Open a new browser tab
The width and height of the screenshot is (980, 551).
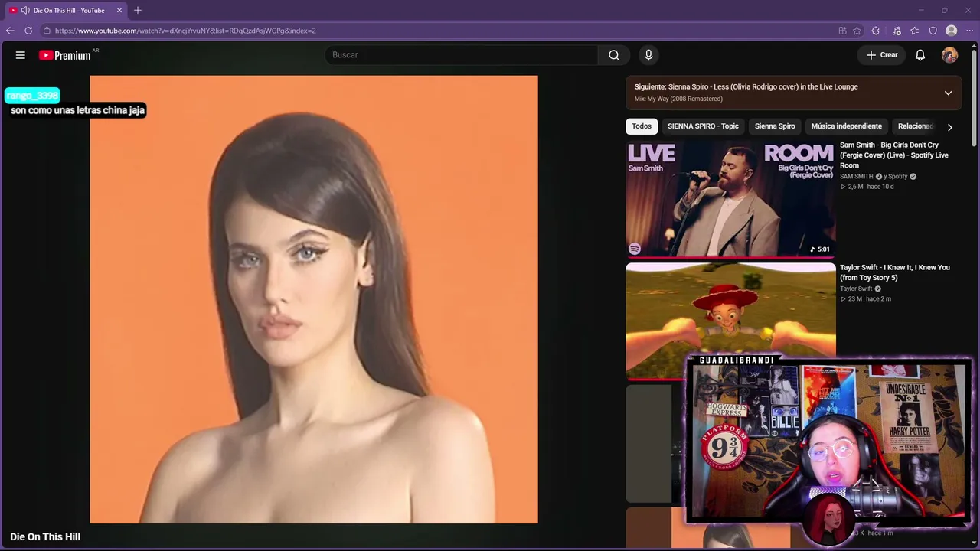pyautogui.click(x=138, y=11)
